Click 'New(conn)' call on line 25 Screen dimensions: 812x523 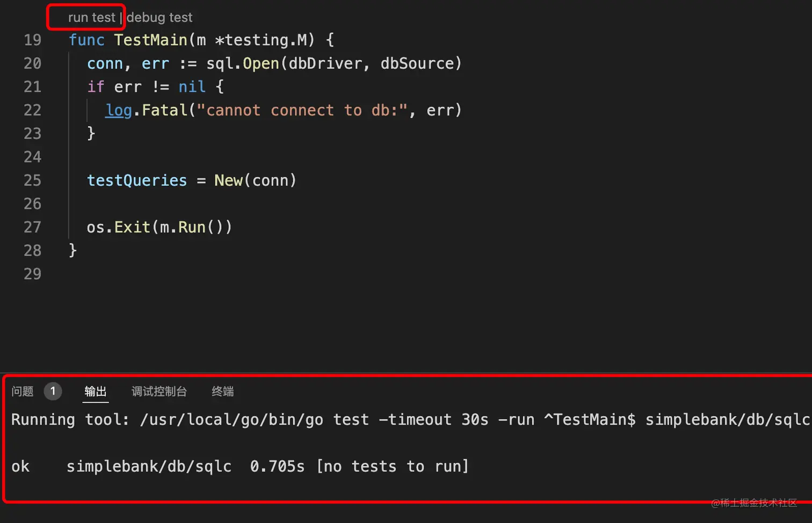click(x=255, y=180)
